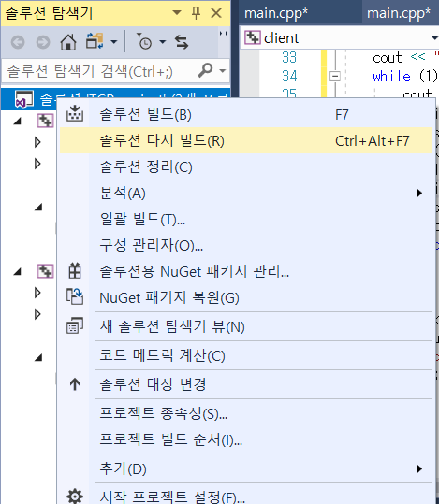The width and height of the screenshot is (439, 504).
Task: Click the NuGet package gift icon
Action: pyautogui.click(x=75, y=270)
